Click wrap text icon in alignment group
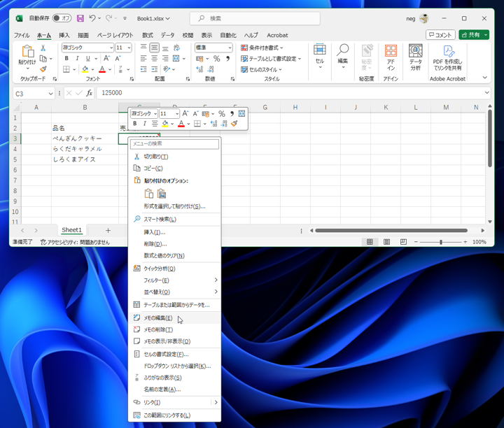This screenshot has height=428, width=504. [177, 48]
